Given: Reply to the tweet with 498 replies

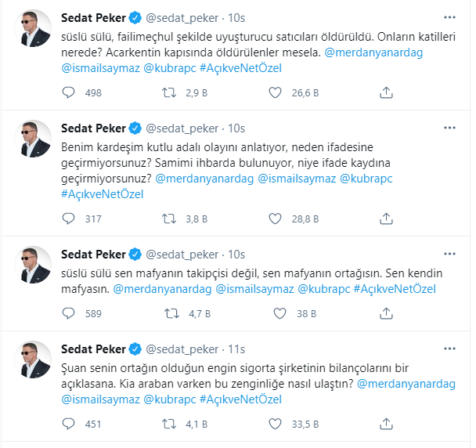Looking at the screenshot, I should pyautogui.click(x=68, y=92).
